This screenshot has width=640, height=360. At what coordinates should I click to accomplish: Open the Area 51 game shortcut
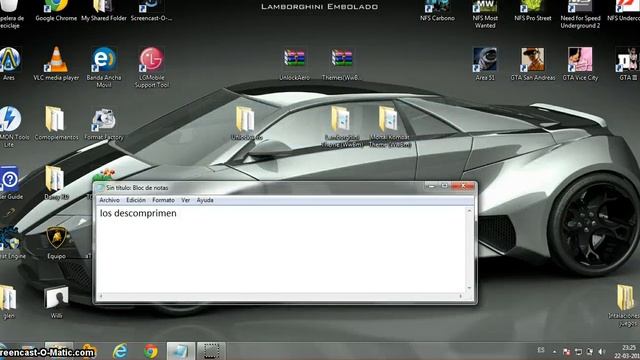(485, 64)
